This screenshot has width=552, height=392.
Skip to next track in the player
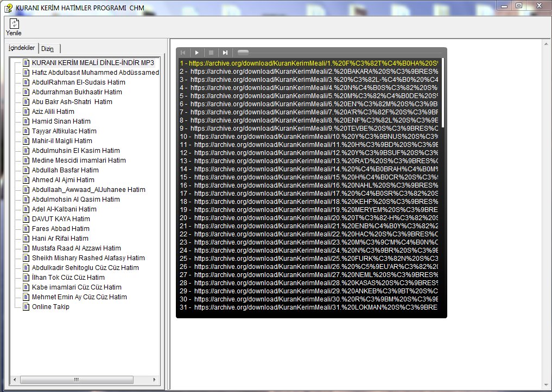225,53
